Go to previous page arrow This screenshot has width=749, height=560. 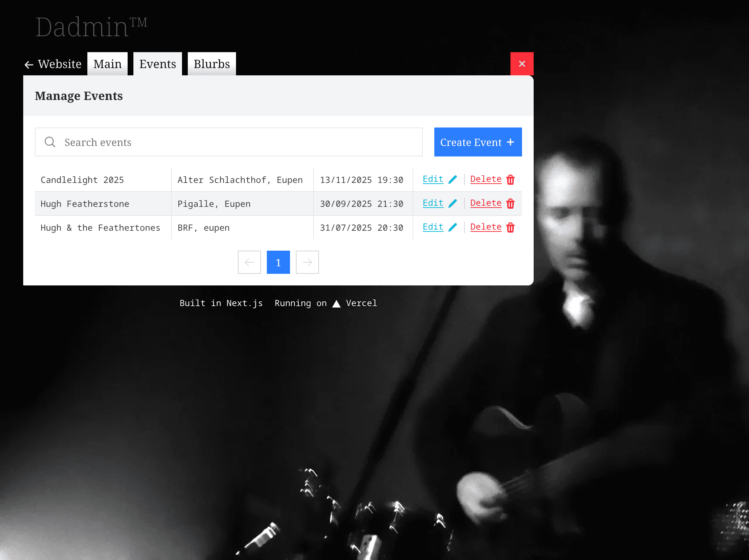[249, 262]
